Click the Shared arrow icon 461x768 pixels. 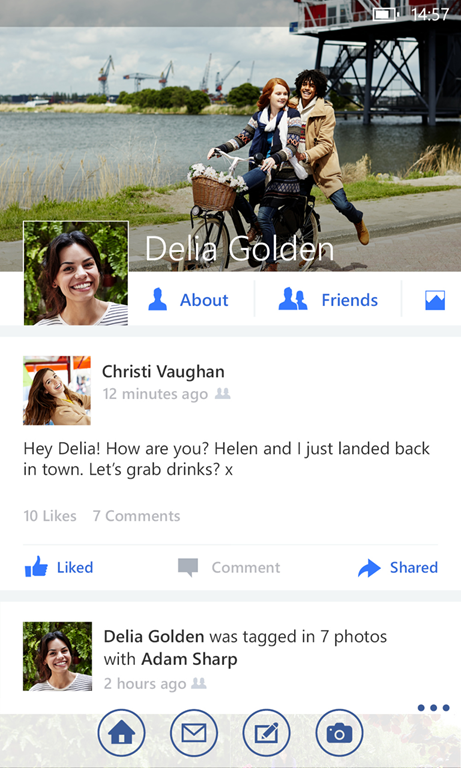pos(369,568)
